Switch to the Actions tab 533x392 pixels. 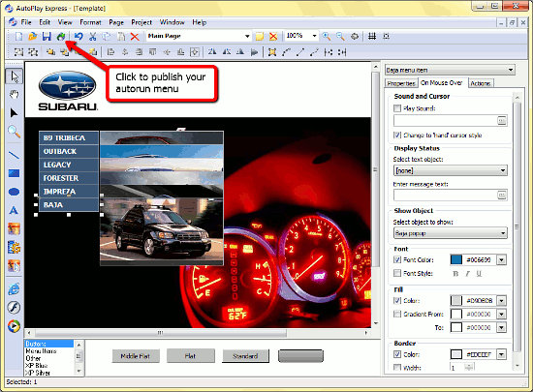(481, 83)
